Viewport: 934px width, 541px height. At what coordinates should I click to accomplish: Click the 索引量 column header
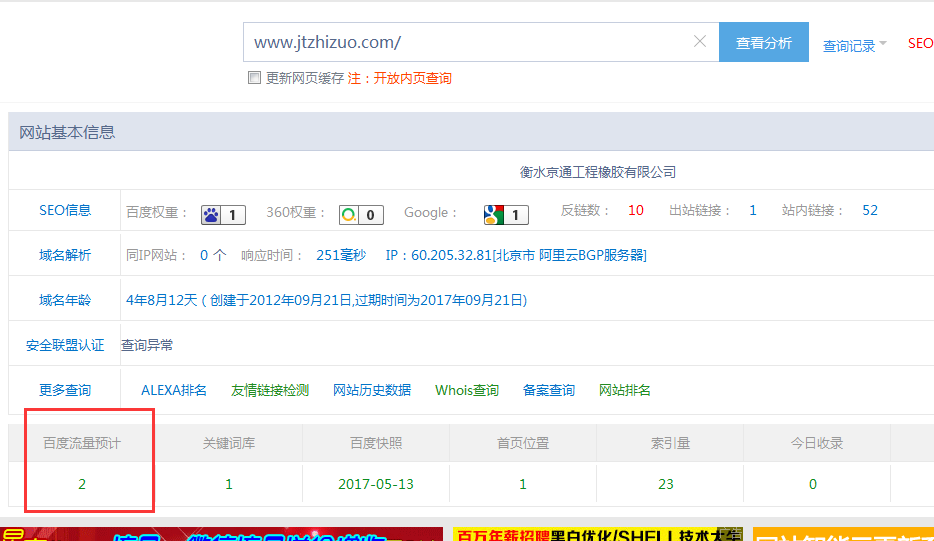click(x=670, y=443)
